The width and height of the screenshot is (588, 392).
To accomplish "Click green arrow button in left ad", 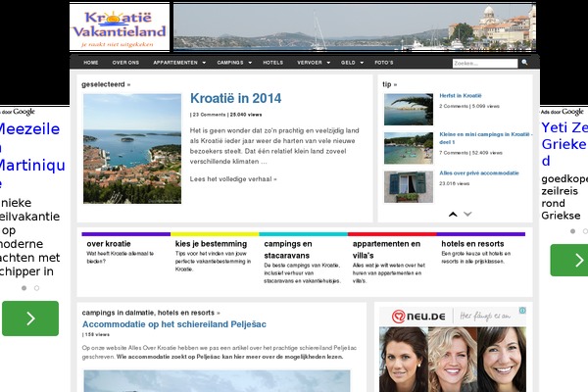I will pos(29,318).
